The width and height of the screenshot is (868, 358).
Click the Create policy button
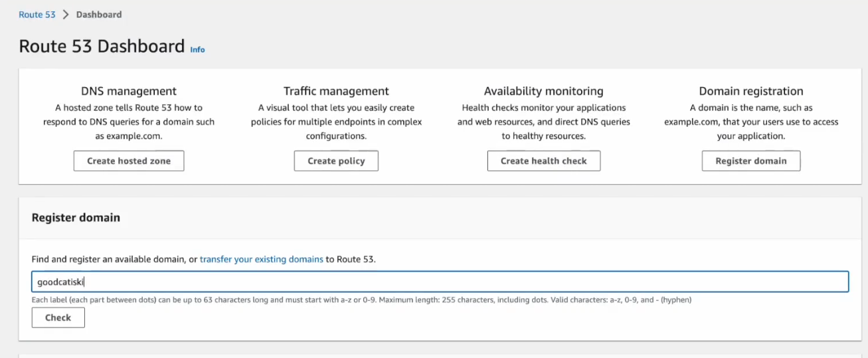336,161
